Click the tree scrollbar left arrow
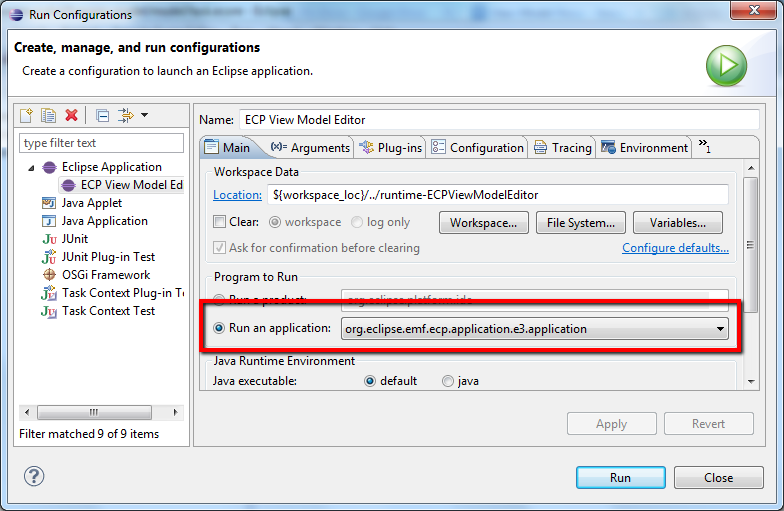This screenshot has height=511, width=784. click(27, 412)
